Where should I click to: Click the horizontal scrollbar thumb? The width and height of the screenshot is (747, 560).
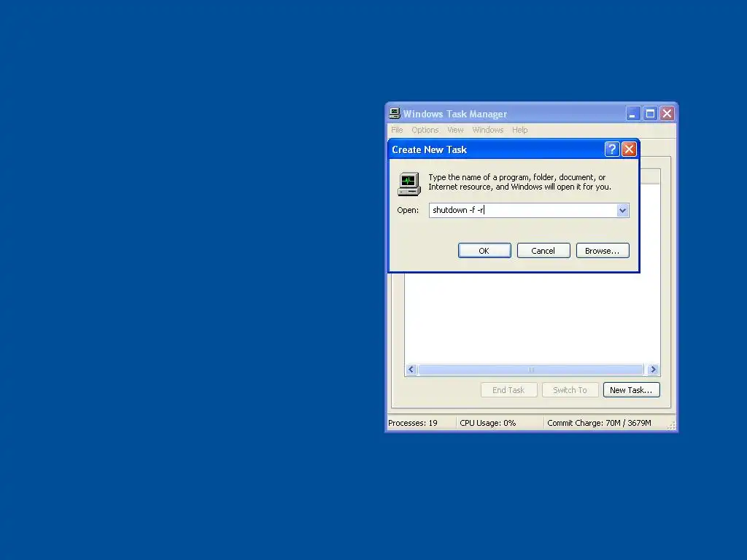pyautogui.click(x=531, y=370)
